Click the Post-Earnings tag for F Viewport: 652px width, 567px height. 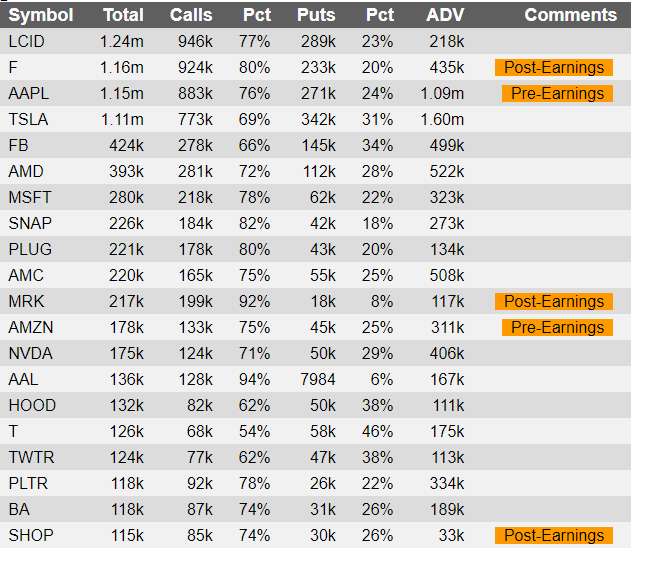pos(554,68)
